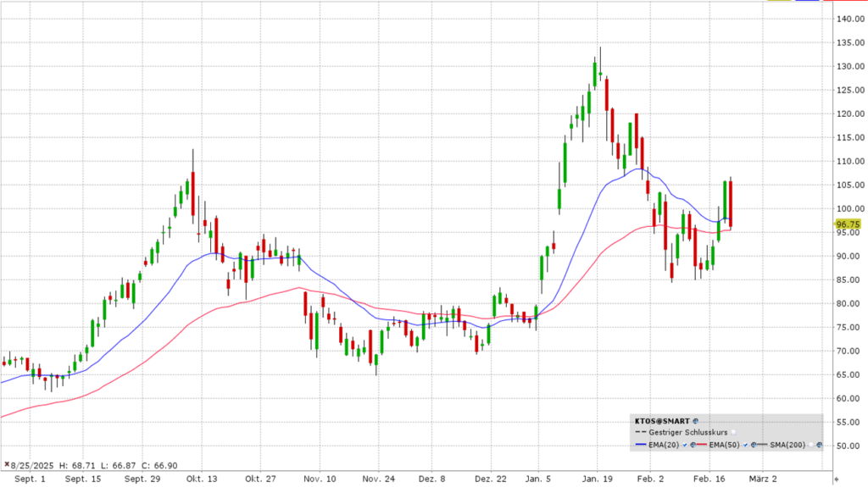Image resolution: width=868 pixels, height=487 pixels.
Task: Open the KTOS@SMART symbol settings icon
Action: point(696,420)
